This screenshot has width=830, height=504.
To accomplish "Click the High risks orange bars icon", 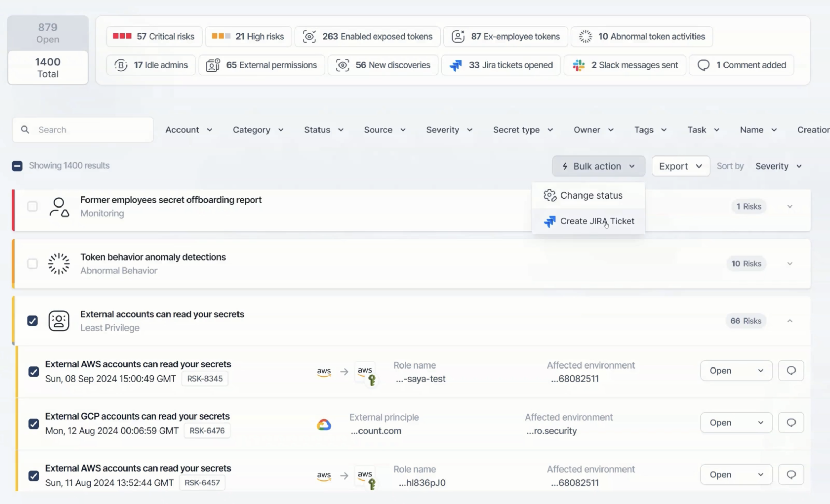I will pos(221,36).
